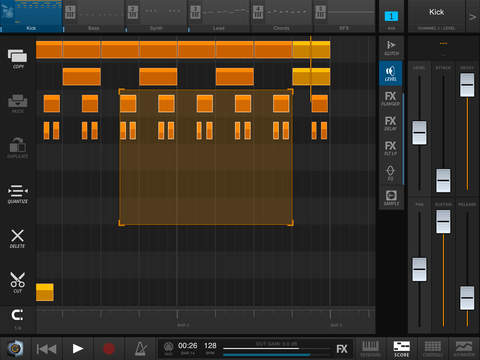The image size is (480, 360).
Task: Expand the arrow next to Kick
Action: point(473,17)
